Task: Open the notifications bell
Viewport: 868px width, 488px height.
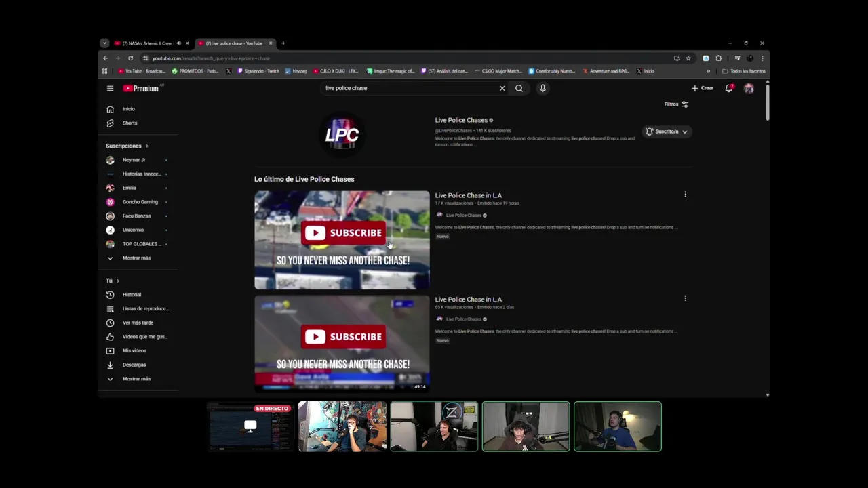Action: point(729,88)
